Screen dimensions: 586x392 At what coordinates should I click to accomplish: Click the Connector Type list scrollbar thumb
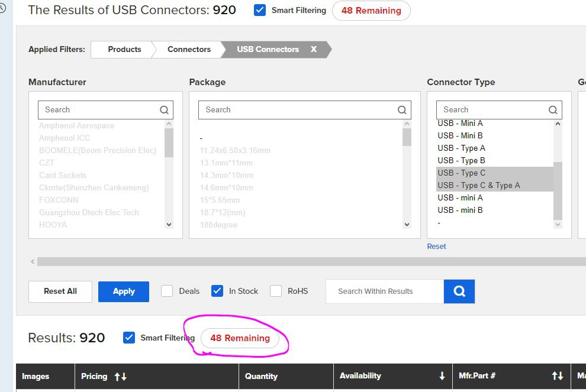(x=558, y=191)
